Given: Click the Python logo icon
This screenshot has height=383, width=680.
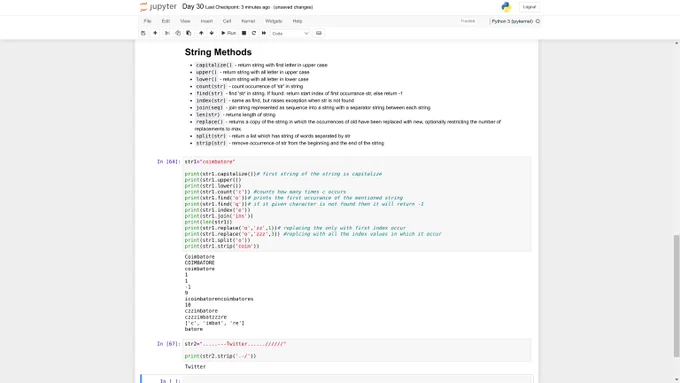Looking at the screenshot, I should coord(506,7).
